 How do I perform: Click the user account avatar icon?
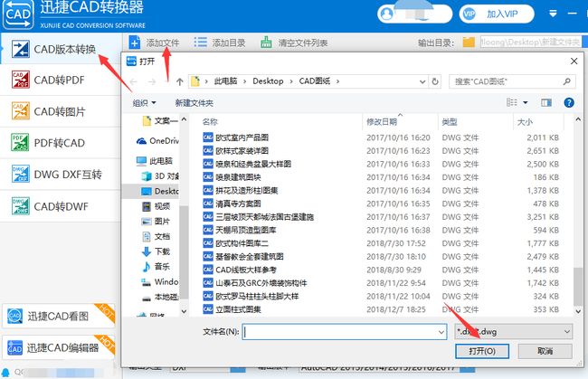(x=386, y=14)
